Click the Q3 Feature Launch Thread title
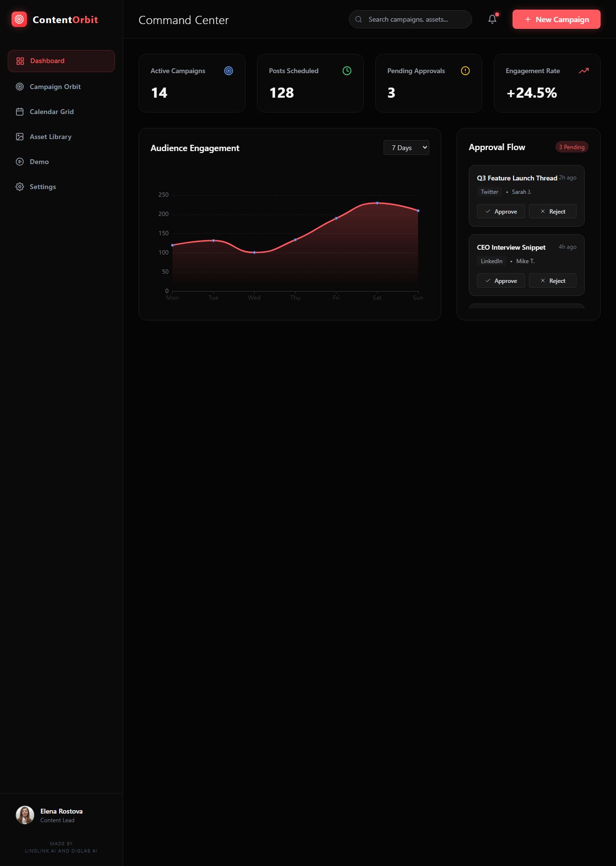Screen dimensions: 616x866 [x=517, y=178]
